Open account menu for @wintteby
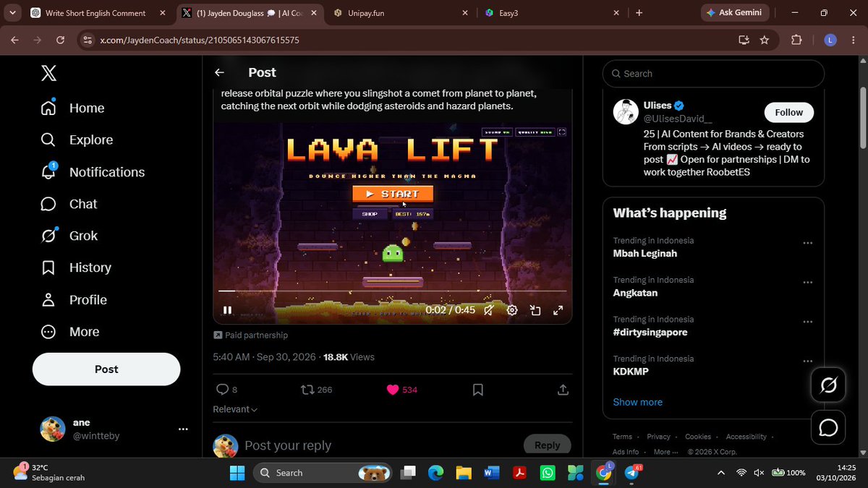This screenshot has width=868, height=488. [x=183, y=429]
